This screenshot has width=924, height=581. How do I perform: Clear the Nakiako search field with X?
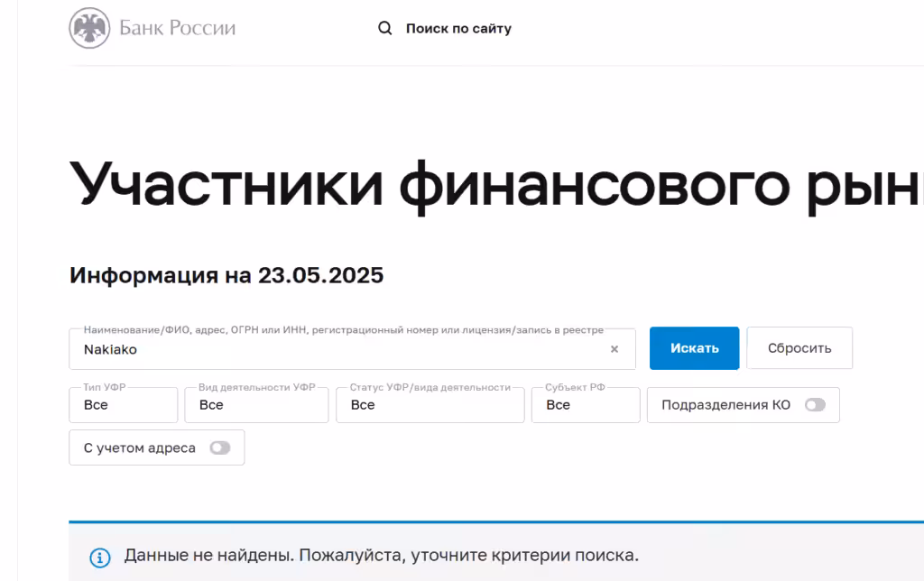point(614,349)
